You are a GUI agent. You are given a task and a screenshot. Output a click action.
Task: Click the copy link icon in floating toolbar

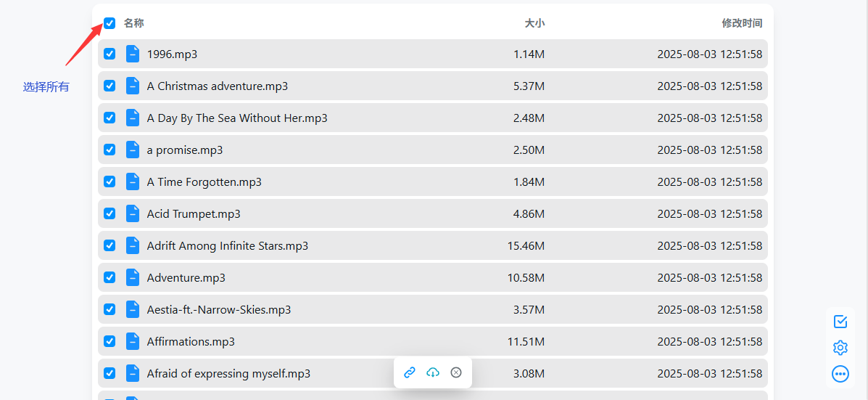(x=410, y=372)
